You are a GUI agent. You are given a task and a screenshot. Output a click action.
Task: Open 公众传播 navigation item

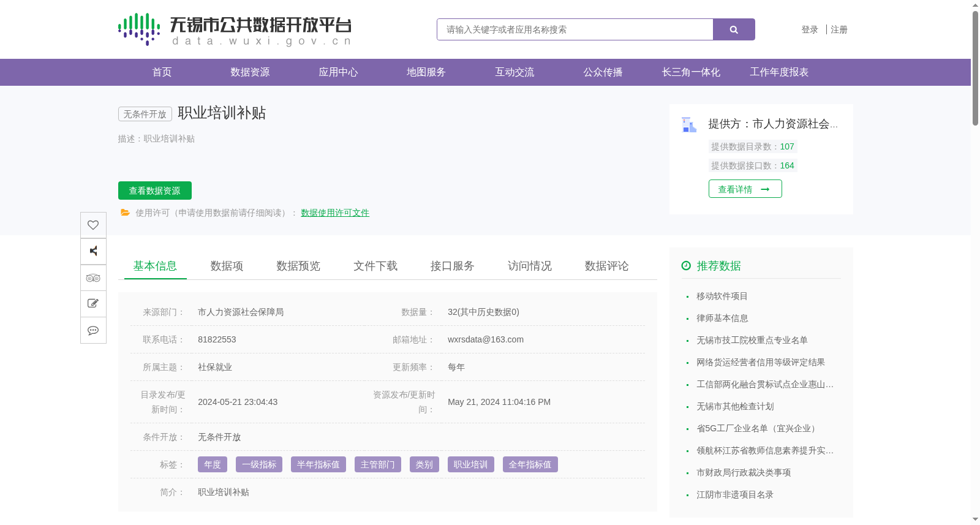click(603, 72)
